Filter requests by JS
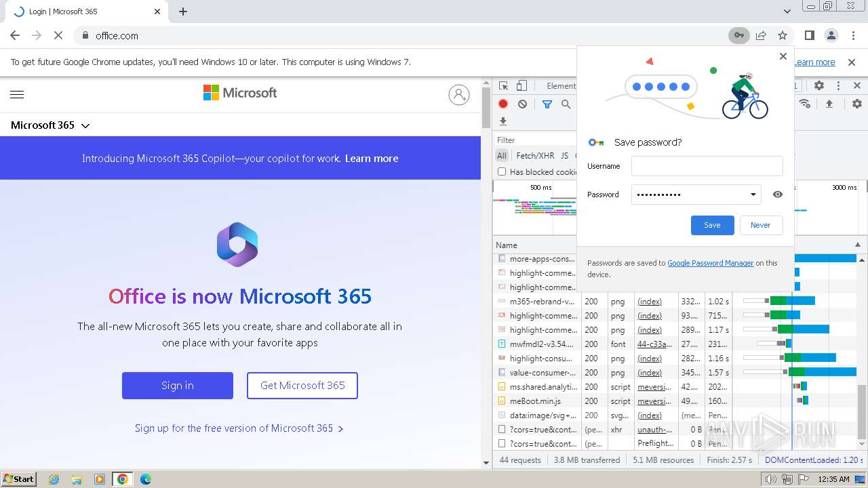The height and width of the screenshot is (488, 868). 564,155
